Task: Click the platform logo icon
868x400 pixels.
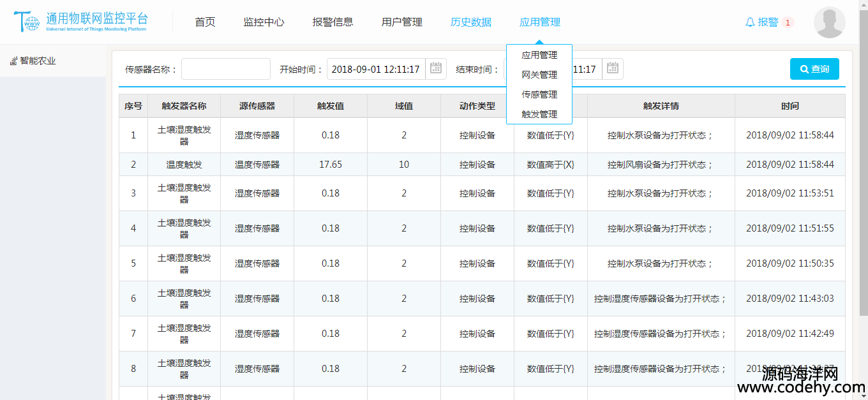Action: [27, 22]
